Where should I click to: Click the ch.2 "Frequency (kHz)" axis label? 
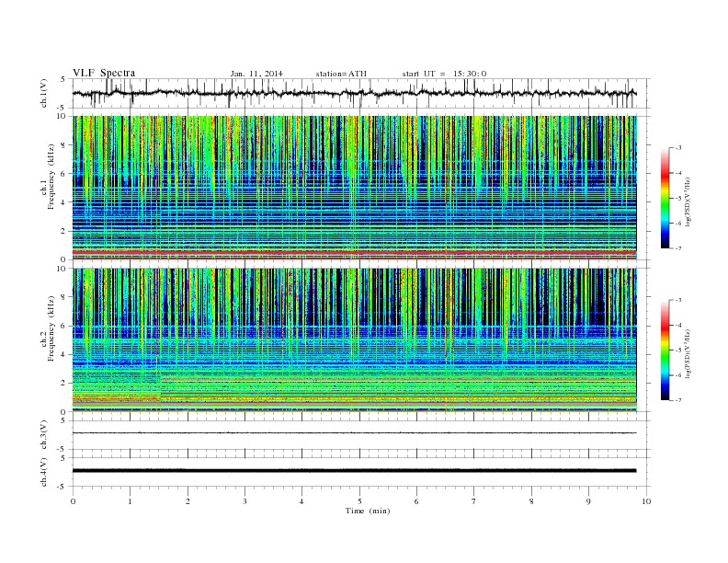click(51, 327)
